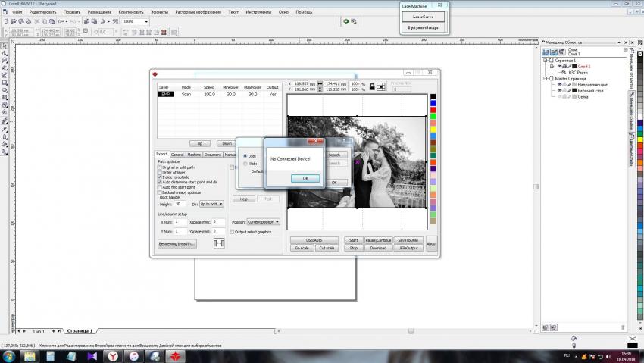644x363 pixels.
Task: Click the eye icon of Слой 1
Action: [x=560, y=67]
